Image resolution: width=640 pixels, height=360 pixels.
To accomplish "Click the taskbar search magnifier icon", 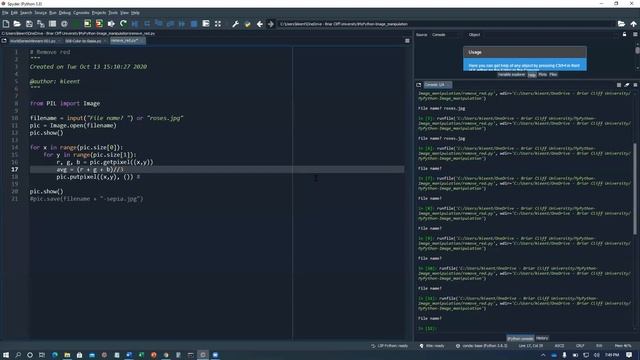I will coord(18,355).
